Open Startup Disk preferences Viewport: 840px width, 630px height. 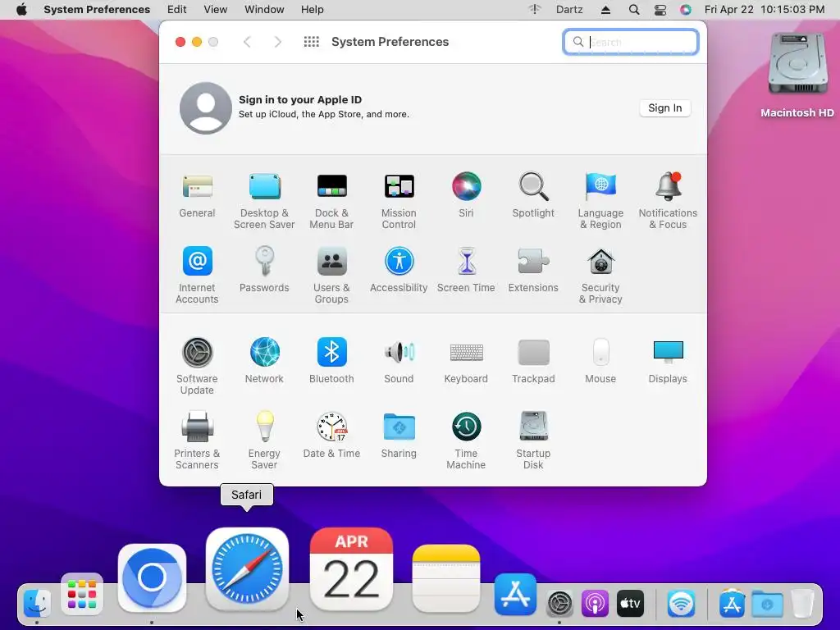tap(533, 441)
